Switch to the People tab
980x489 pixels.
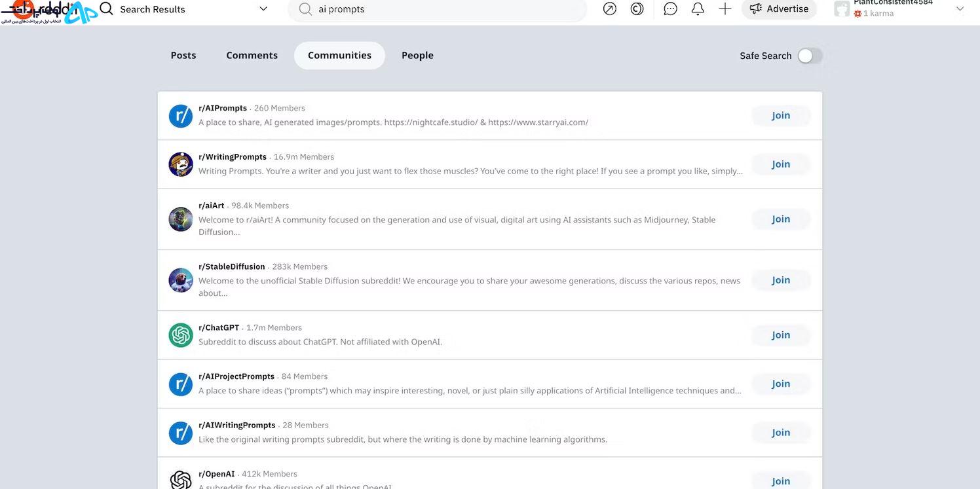pos(418,56)
